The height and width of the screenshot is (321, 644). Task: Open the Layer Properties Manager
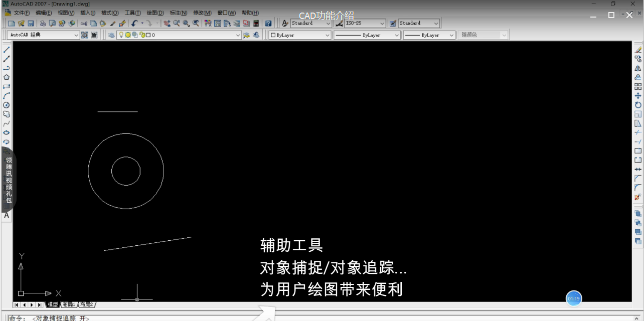click(x=111, y=35)
